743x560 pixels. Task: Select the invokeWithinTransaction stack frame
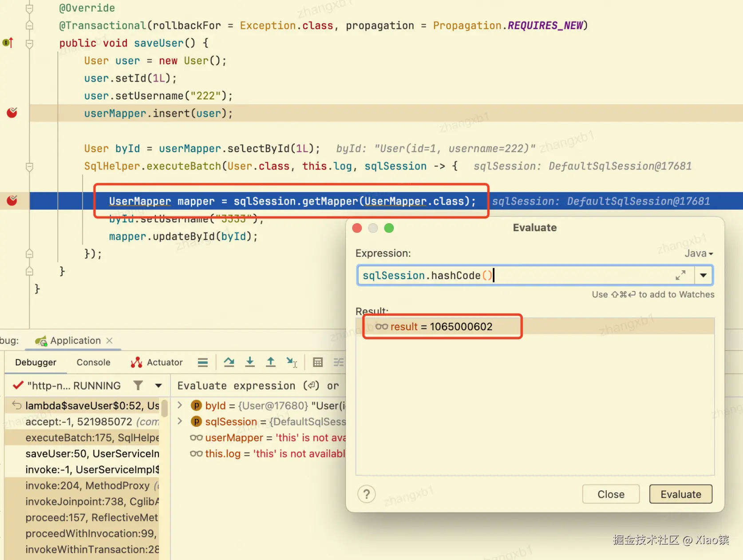click(82, 549)
